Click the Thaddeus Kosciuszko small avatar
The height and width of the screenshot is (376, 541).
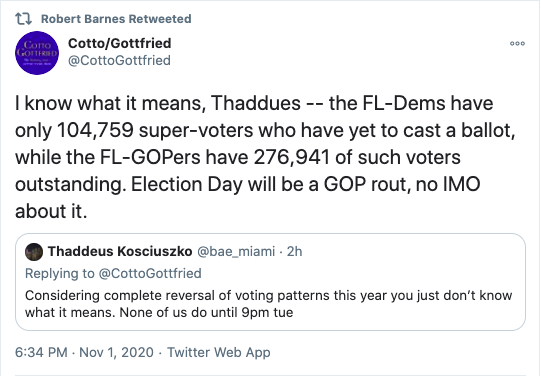tap(34, 251)
